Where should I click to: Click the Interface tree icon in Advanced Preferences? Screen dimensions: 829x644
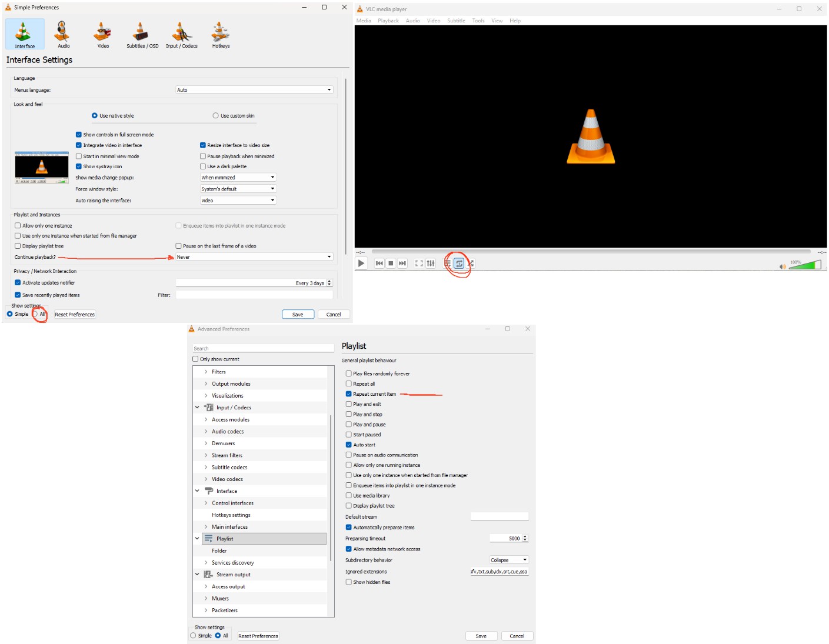point(209,491)
